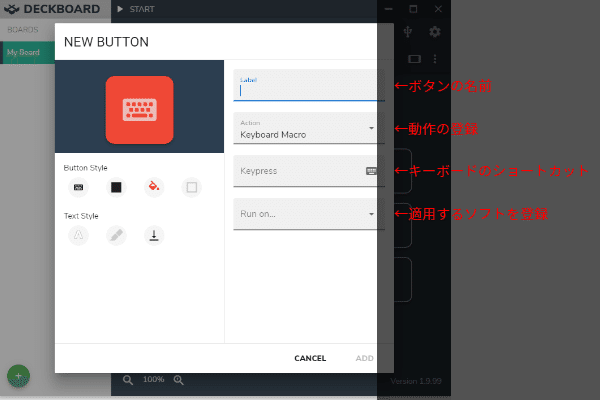
Task: Open the settings gear icon
Action: 435,32
